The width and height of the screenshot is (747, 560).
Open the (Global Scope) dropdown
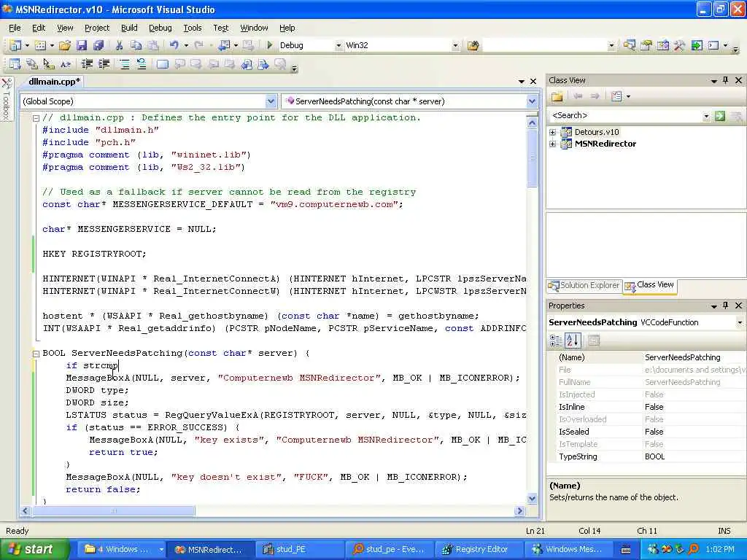pyautogui.click(x=271, y=101)
